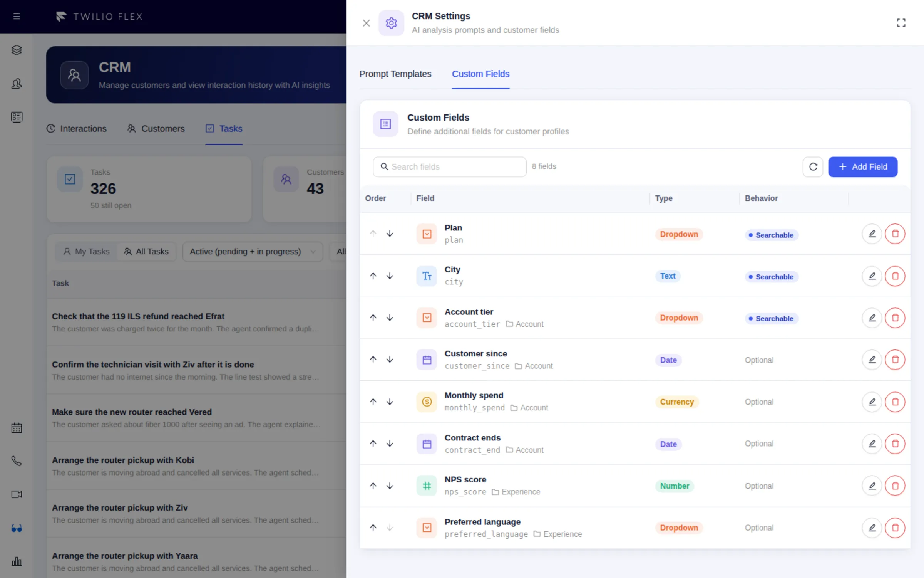924x578 pixels.
Task: Click the Add Field button
Action: 863,167
